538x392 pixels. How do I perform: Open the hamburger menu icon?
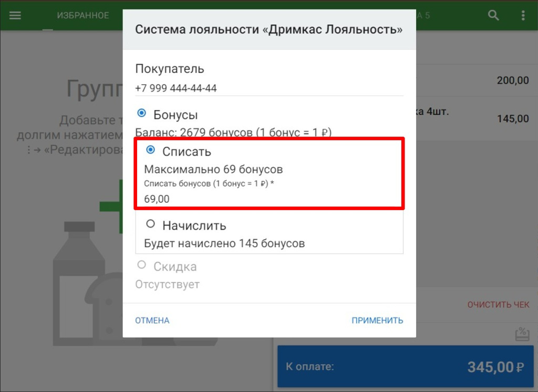point(15,15)
